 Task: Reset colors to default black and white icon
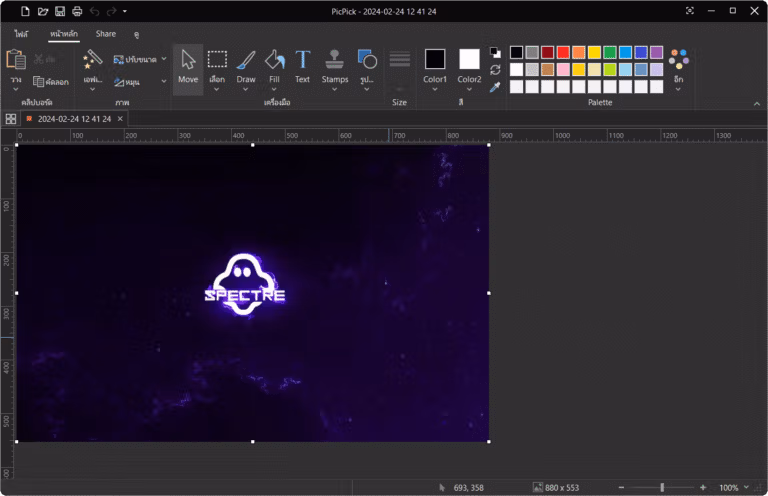click(495, 52)
